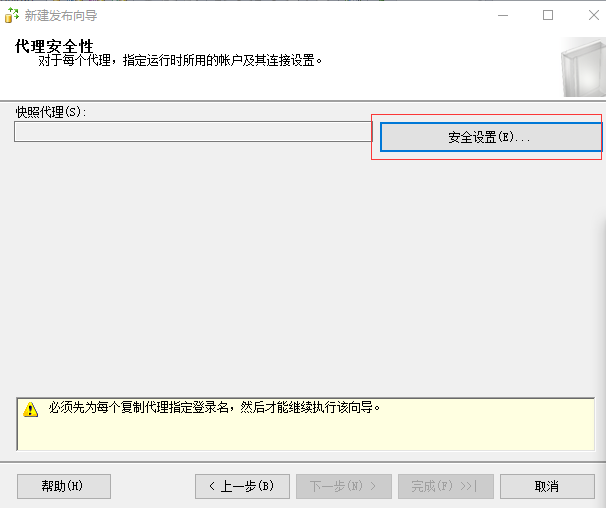Click the disabled 下一步(N) button

(344, 486)
